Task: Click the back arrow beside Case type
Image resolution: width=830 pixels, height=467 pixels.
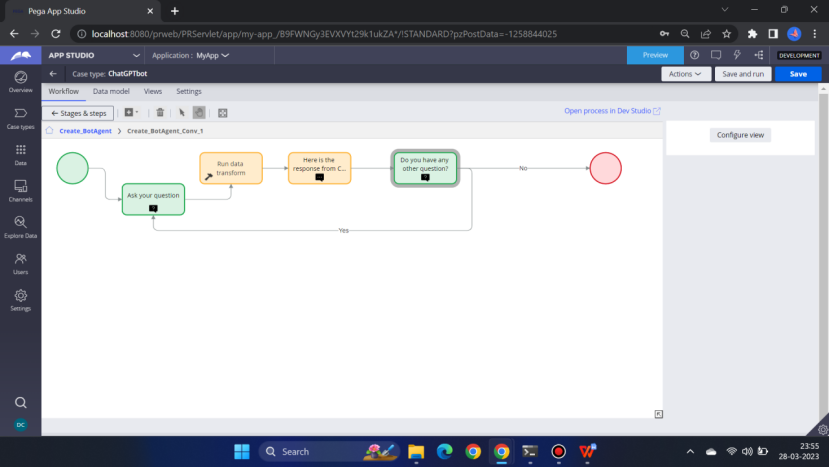Action: tap(53, 74)
